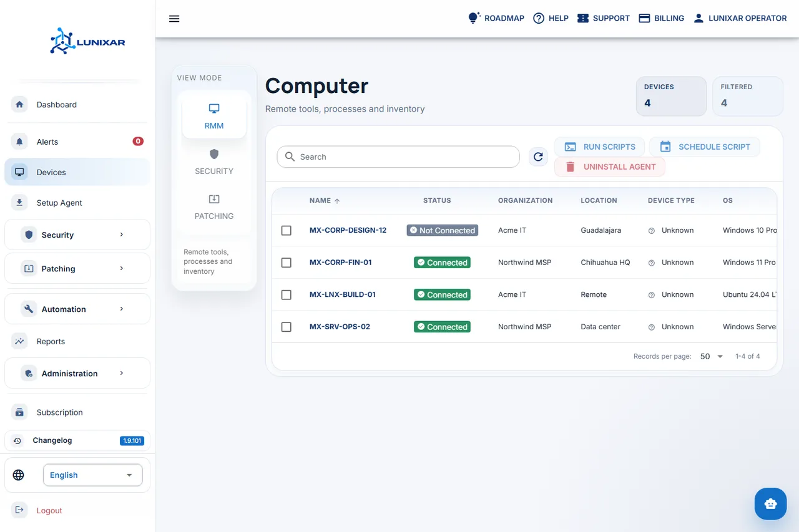799x532 pixels.
Task: Click the Billing credit card icon
Action: point(645,18)
